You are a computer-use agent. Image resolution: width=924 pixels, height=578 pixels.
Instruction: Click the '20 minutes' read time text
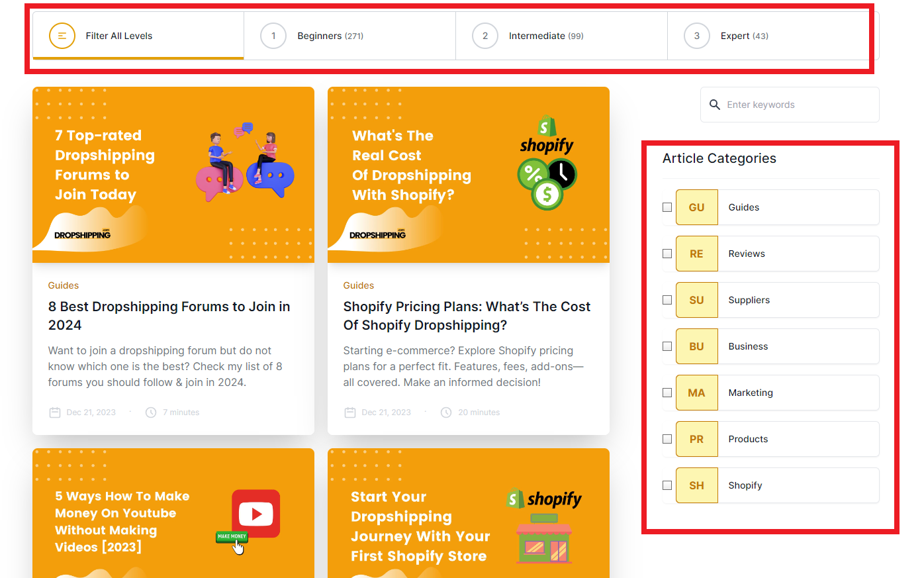pyautogui.click(x=479, y=412)
